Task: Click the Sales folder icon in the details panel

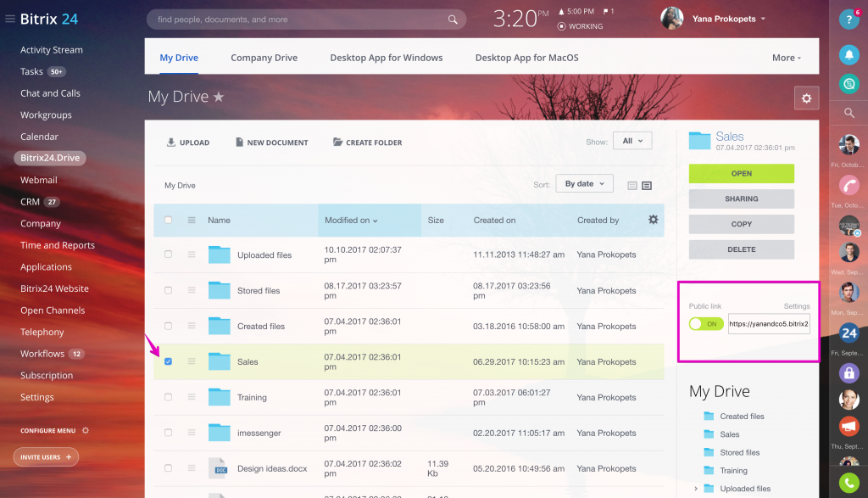Action: (699, 141)
